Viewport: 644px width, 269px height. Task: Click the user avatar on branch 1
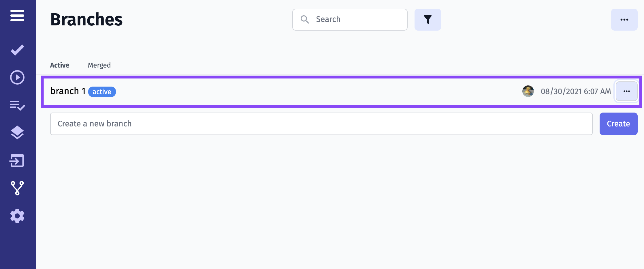(x=528, y=91)
